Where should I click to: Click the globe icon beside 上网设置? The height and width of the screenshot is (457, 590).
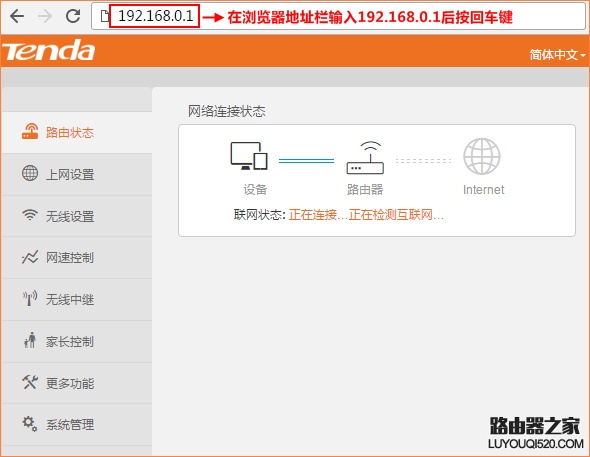coord(30,173)
